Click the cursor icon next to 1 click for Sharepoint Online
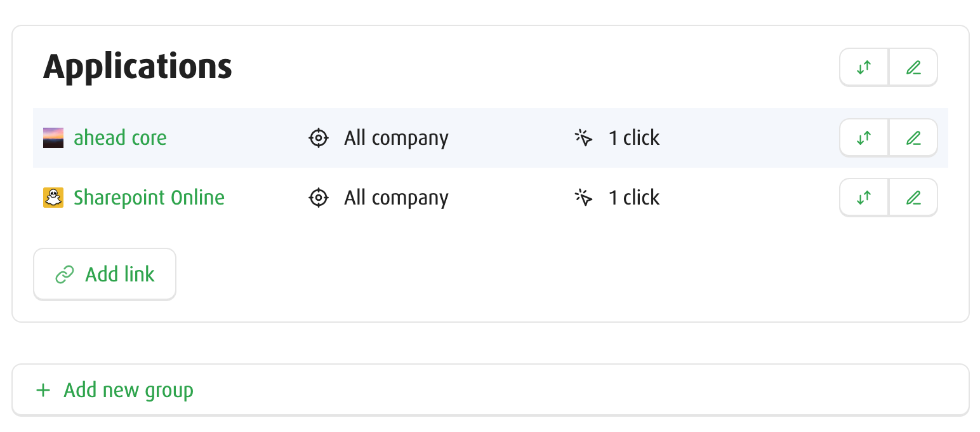 (x=583, y=198)
